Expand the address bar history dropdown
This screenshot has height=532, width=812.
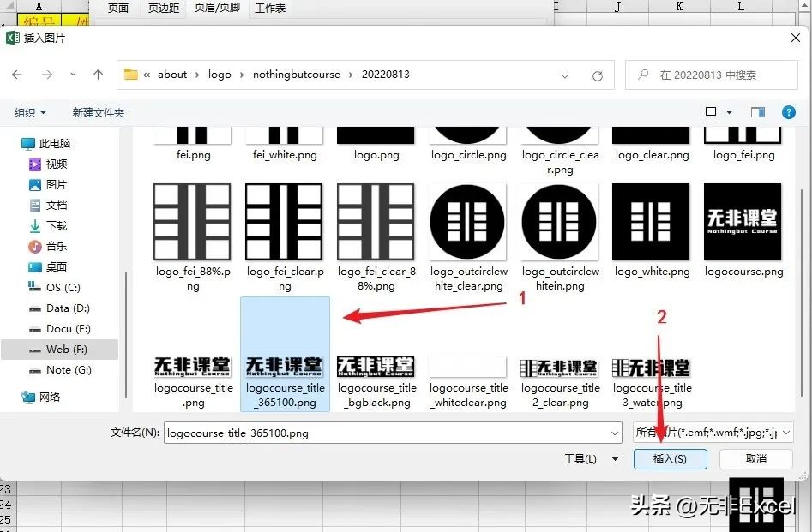(x=565, y=76)
